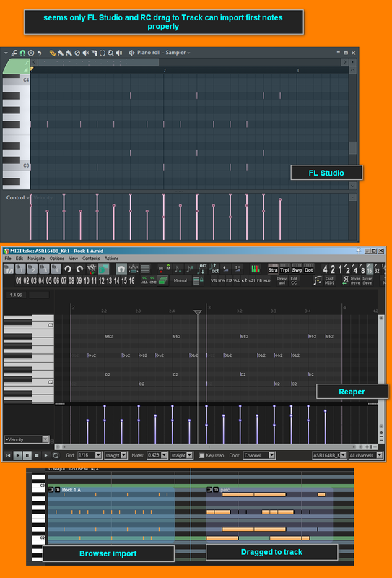Open the All channels dropdown
The width and height of the screenshot is (392, 578).
pos(366,456)
